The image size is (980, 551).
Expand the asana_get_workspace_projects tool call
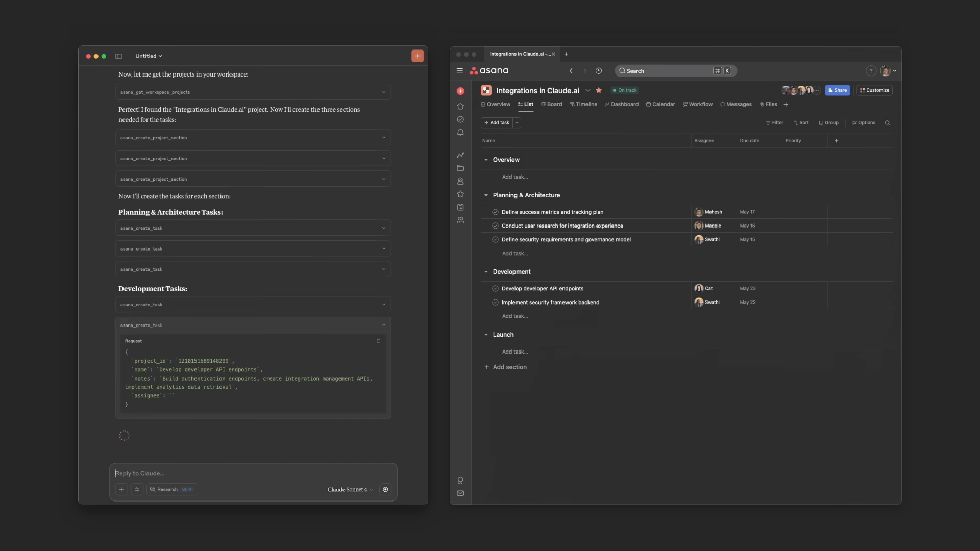(x=384, y=92)
